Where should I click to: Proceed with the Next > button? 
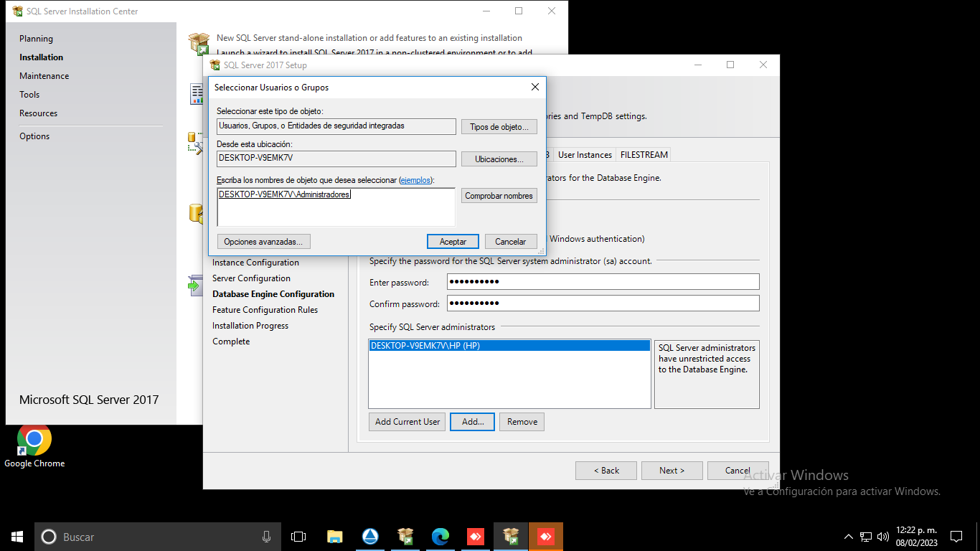pyautogui.click(x=672, y=471)
